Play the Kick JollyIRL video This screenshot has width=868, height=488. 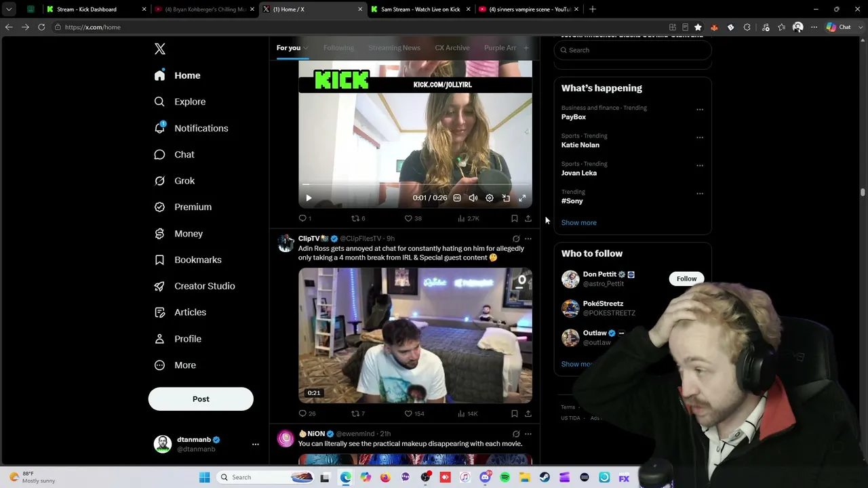coord(309,198)
